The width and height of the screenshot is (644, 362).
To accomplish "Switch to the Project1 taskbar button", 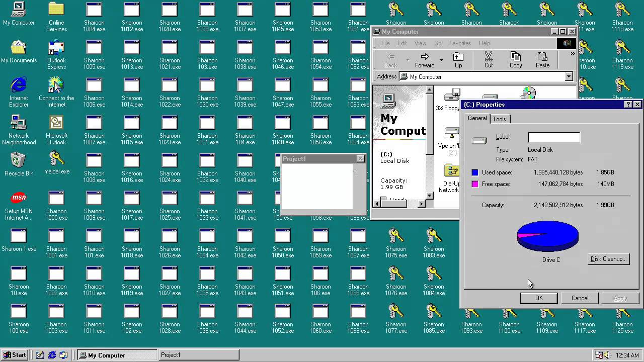I will (x=198, y=355).
